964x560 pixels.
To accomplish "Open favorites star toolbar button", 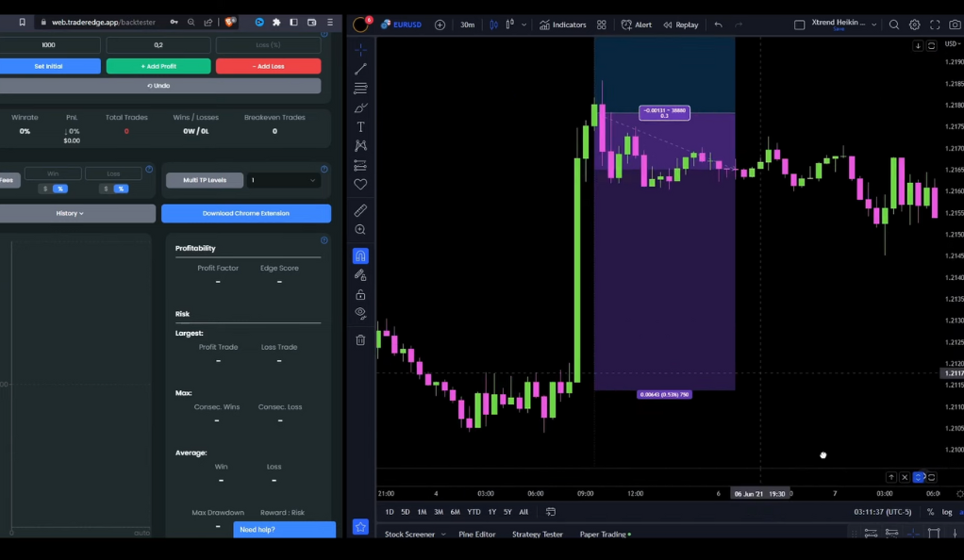I will (360, 527).
